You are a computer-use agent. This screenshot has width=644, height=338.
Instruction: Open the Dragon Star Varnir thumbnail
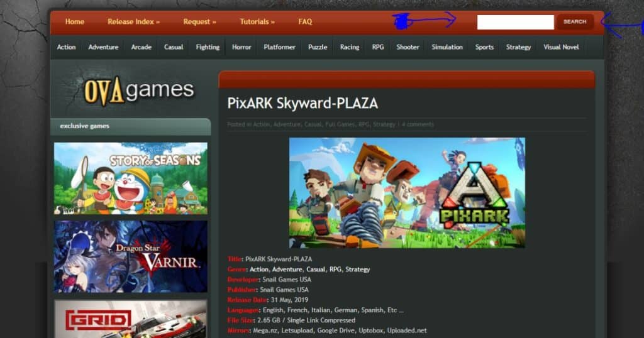coord(131,257)
